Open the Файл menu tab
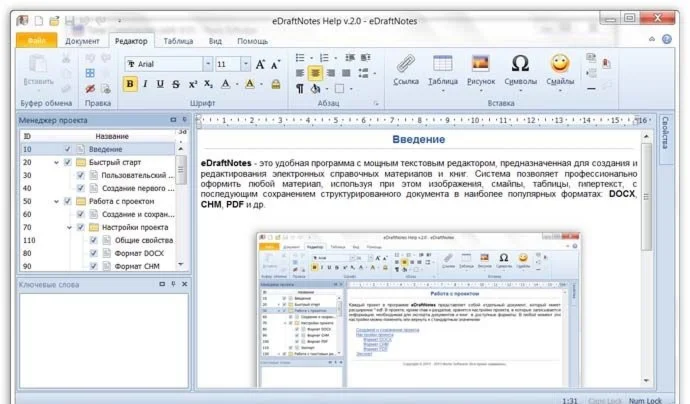The width and height of the screenshot is (690, 404). pyautogui.click(x=37, y=40)
